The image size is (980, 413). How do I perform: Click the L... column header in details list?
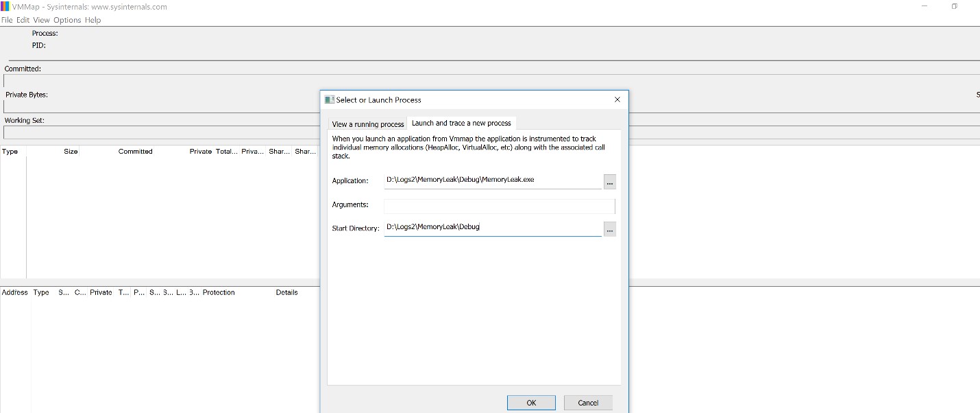click(181, 292)
